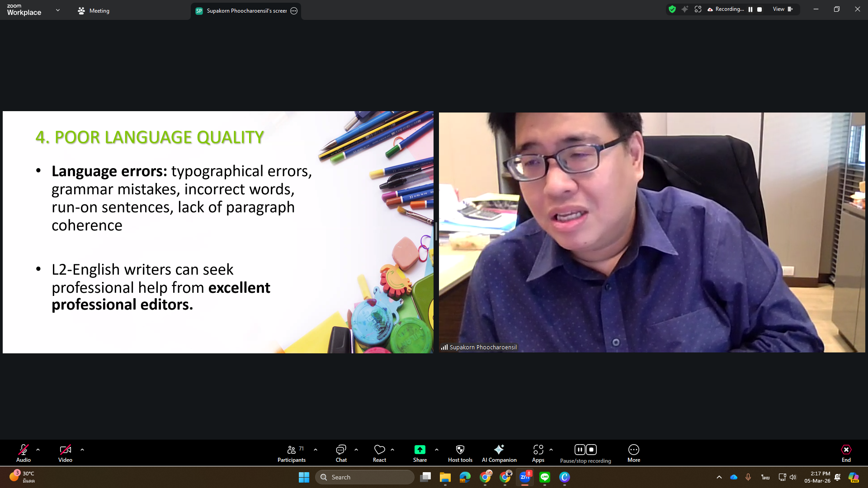
Task: Click the green encryption shield icon
Action: [x=672, y=9]
